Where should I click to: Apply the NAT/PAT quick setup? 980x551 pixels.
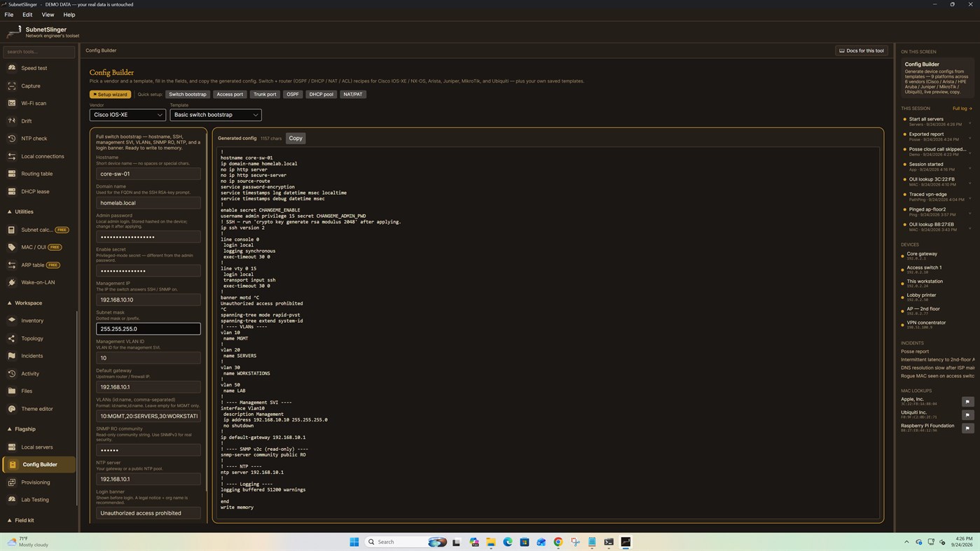point(353,95)
